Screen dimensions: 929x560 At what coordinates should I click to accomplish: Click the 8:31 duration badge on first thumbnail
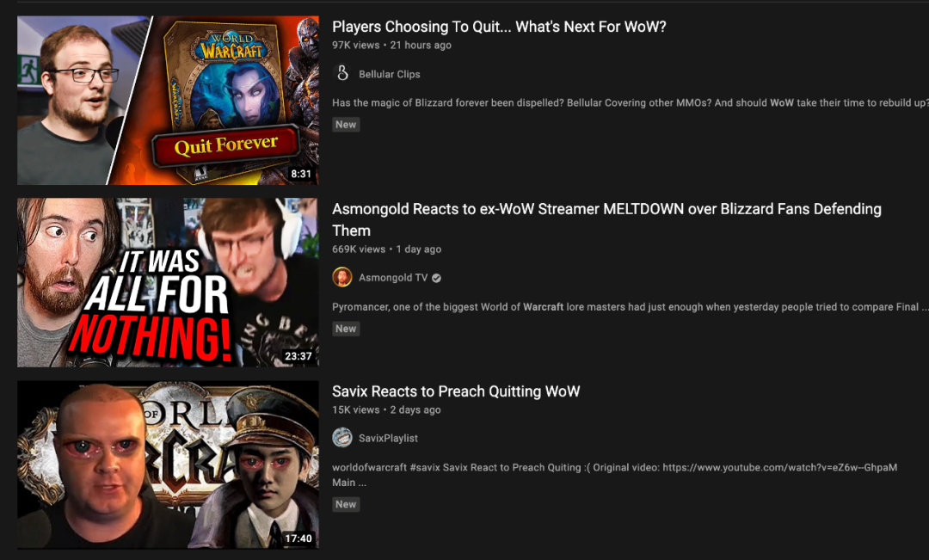tap(301, 174)
